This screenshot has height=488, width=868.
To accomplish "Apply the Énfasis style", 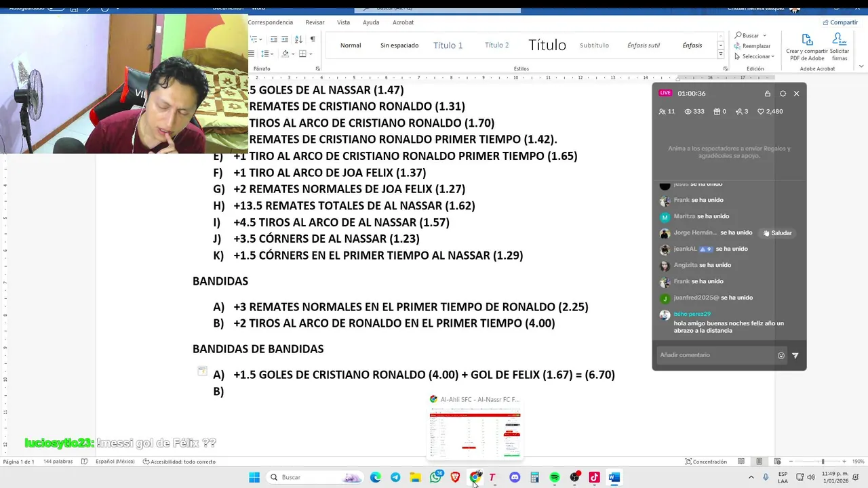I will [692, 45].
